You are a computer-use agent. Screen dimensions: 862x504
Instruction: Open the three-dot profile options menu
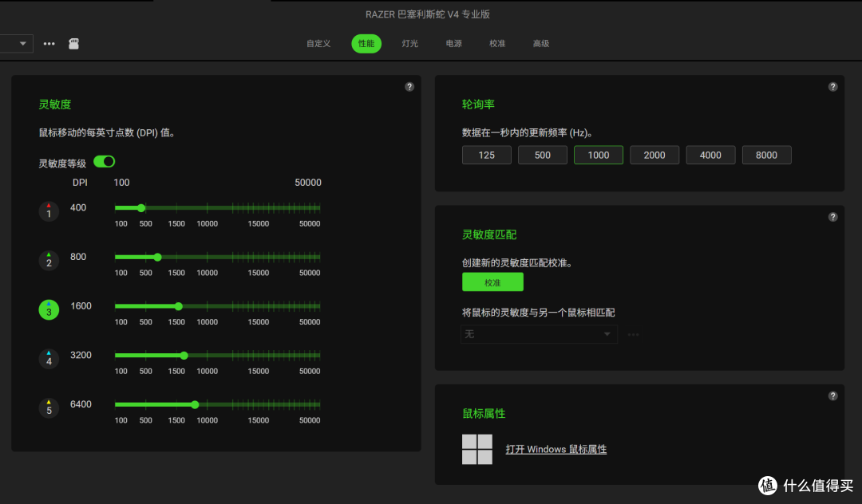[49, 44]
